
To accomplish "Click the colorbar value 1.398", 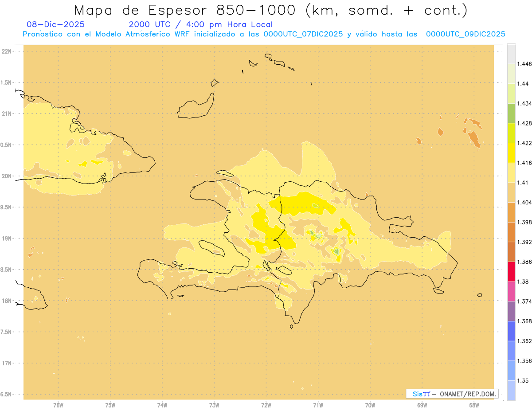I will coord(525,222).
